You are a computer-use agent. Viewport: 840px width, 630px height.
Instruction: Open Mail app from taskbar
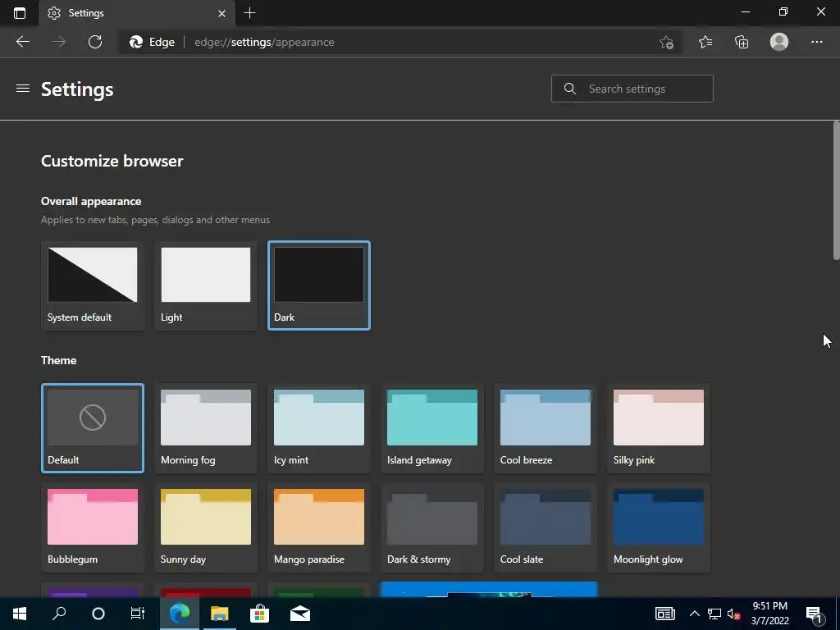point(300,614)
